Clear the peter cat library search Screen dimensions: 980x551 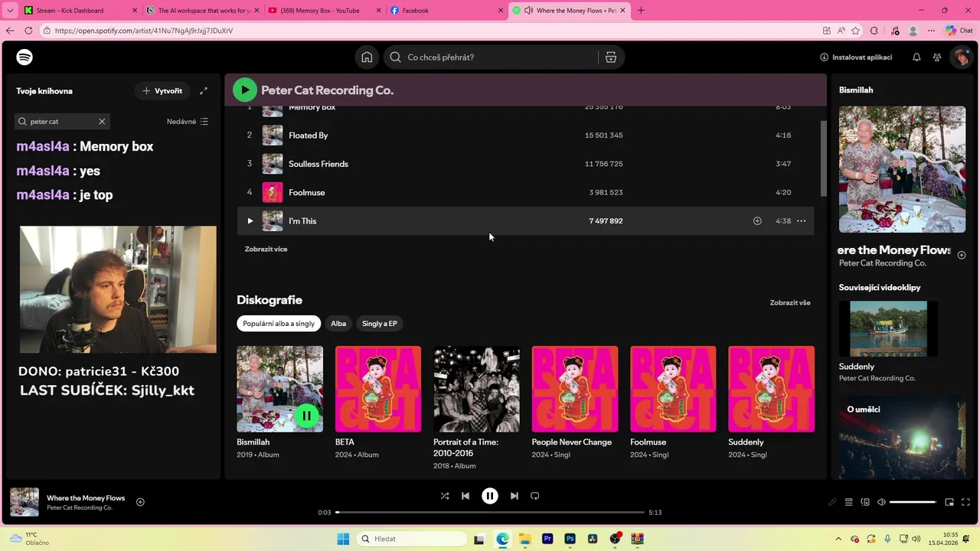(102, 122)
